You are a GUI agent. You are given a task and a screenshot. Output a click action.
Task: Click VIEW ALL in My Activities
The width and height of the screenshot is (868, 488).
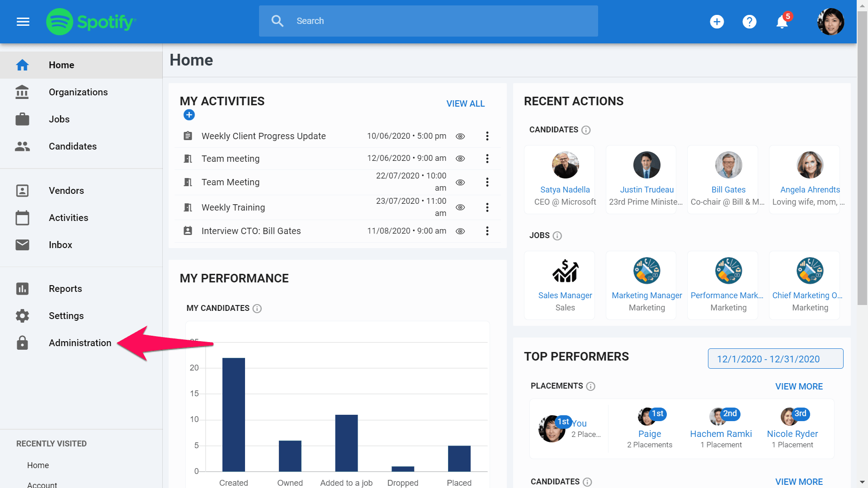(466, 104)
